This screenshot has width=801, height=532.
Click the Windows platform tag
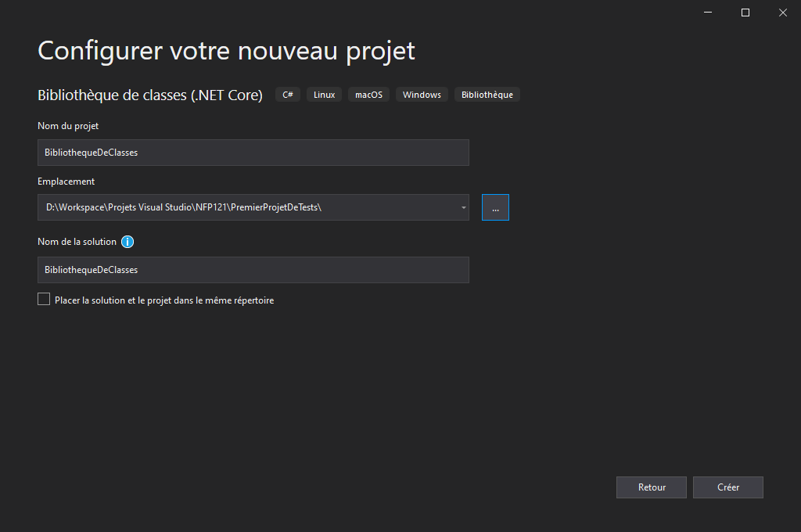coord(422,95)
